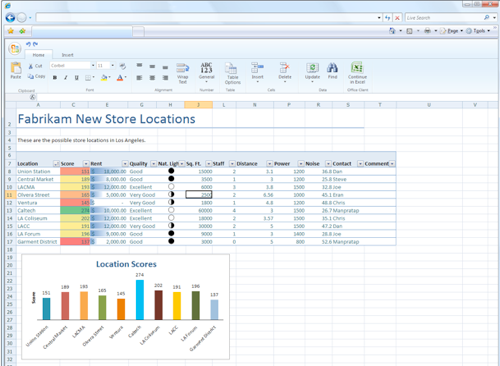Open the Location column filter dropdown
The height and width of the screenshot is (366, 500).
(56, 164)
